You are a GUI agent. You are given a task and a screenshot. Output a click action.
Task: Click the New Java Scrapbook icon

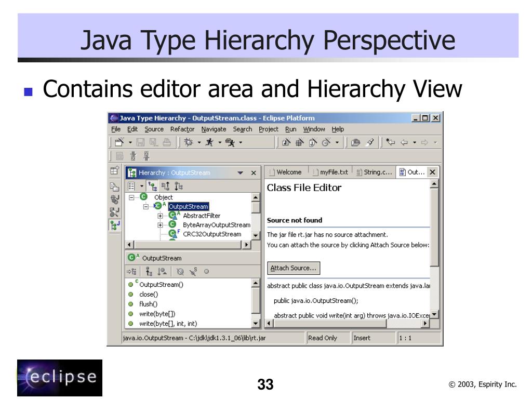313,142
